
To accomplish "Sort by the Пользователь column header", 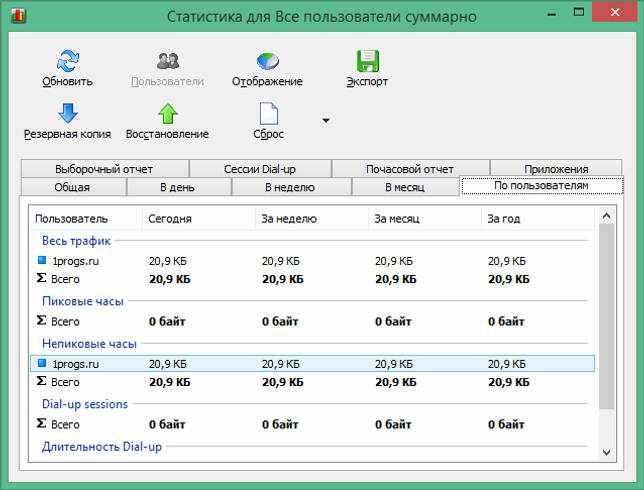I will coord(85,219).
